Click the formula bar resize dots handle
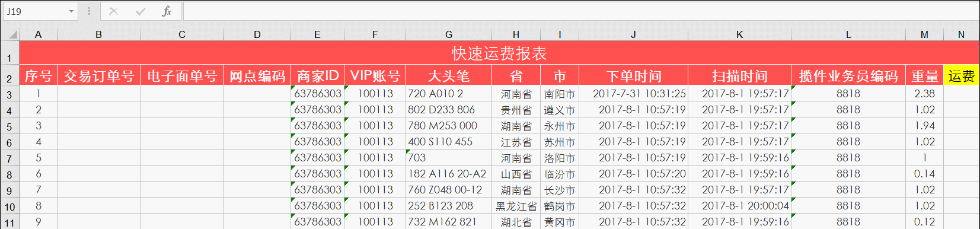Screen dimensions: 980x229 89,11
